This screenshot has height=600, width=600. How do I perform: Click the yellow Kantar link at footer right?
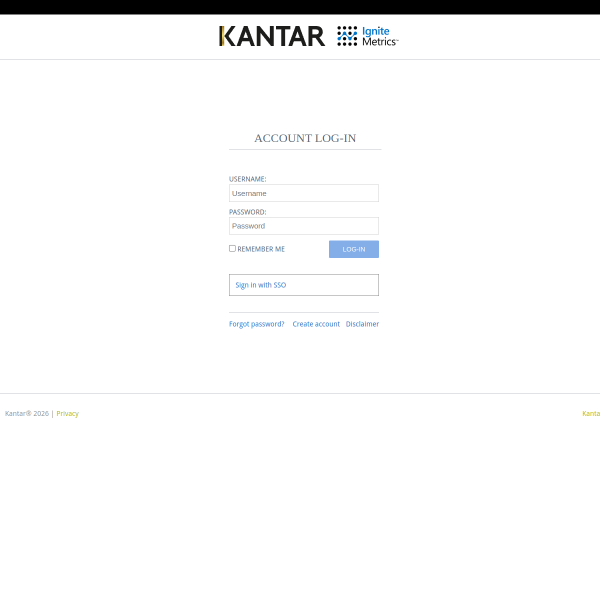(591, 413)
